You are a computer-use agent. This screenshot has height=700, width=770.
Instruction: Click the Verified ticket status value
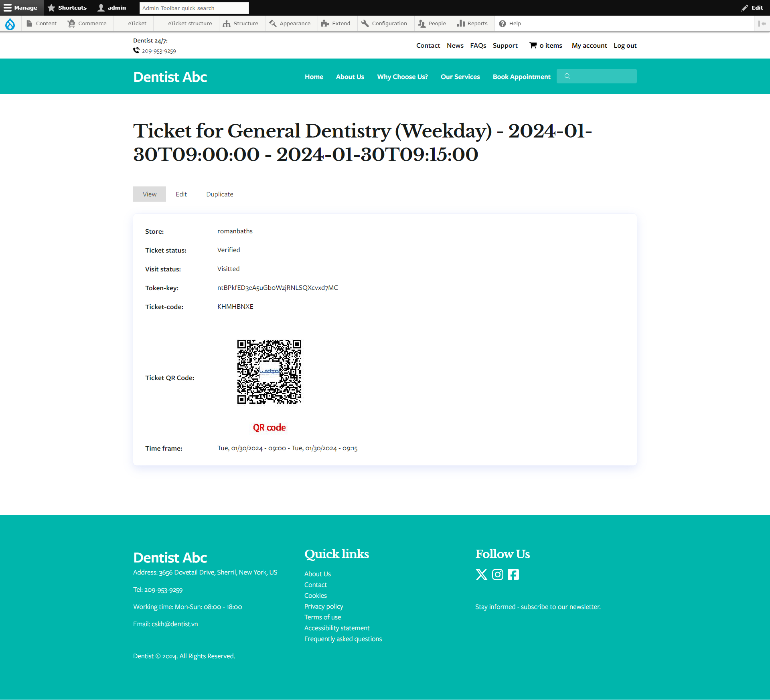pyautogui.click(x=229, y=250)
